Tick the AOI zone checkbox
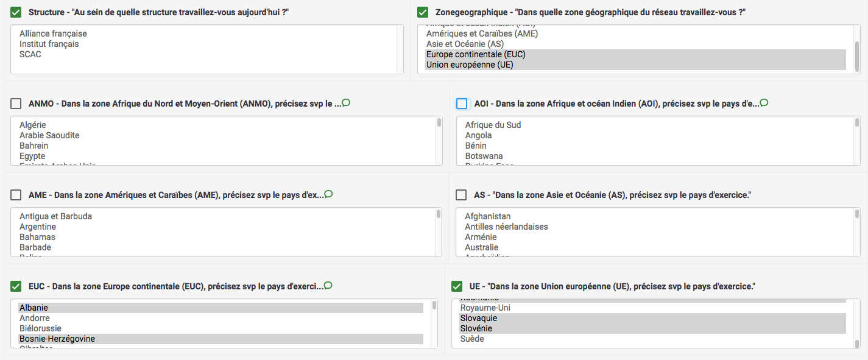Viewport: 868px width, 360px height. click(x=462, y=104)
